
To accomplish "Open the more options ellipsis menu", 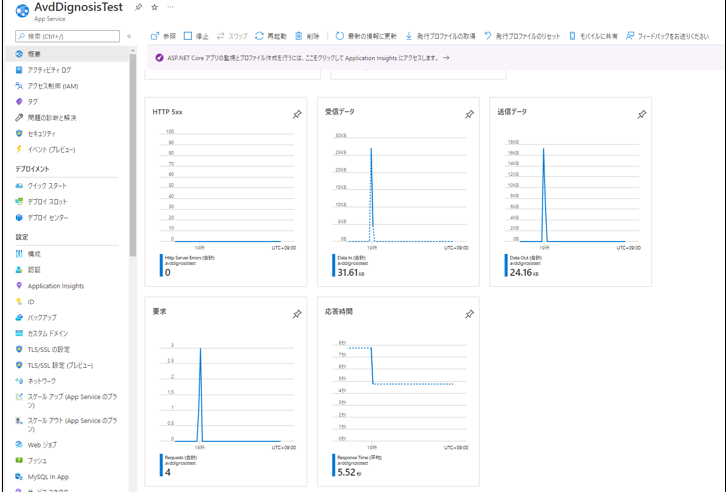I will click(170, 7).
